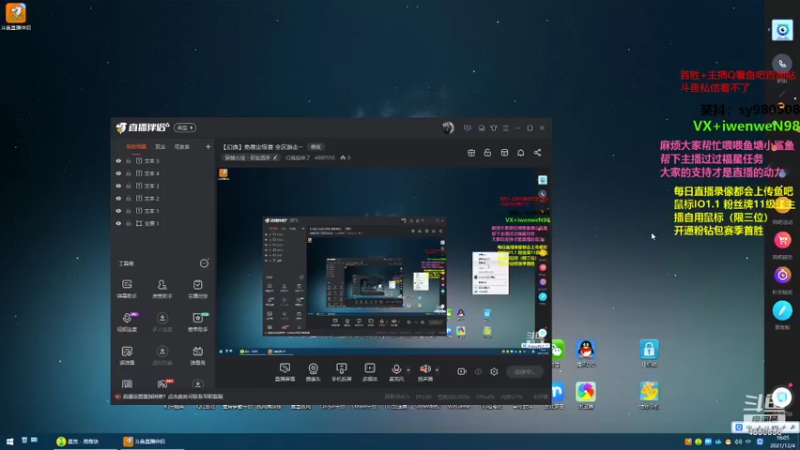The width and height of the screenshot is (800, 450).
Task: Open the Windows Start menu
Action: click(10, 441)
